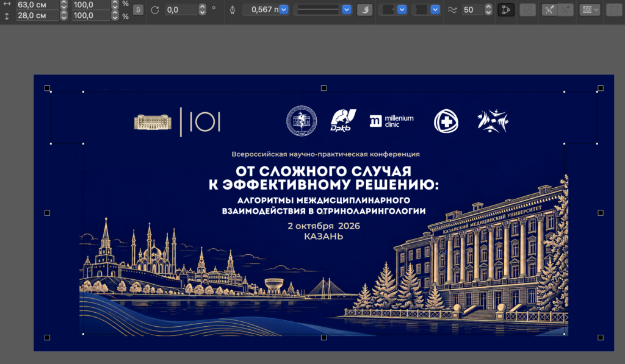Click the object width field 63,0 см
Image resolution: width=625 pixels, height=364 pixels.
click(37, 5)
